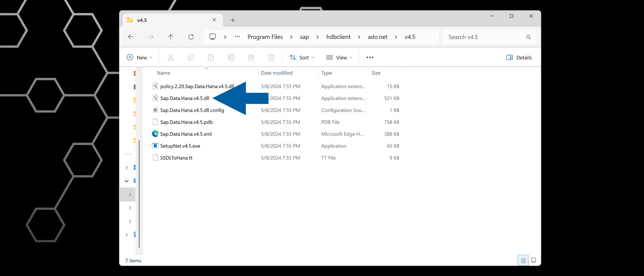Open the Sort dropdown
The image size is (644, 276).
click(302, 57)
